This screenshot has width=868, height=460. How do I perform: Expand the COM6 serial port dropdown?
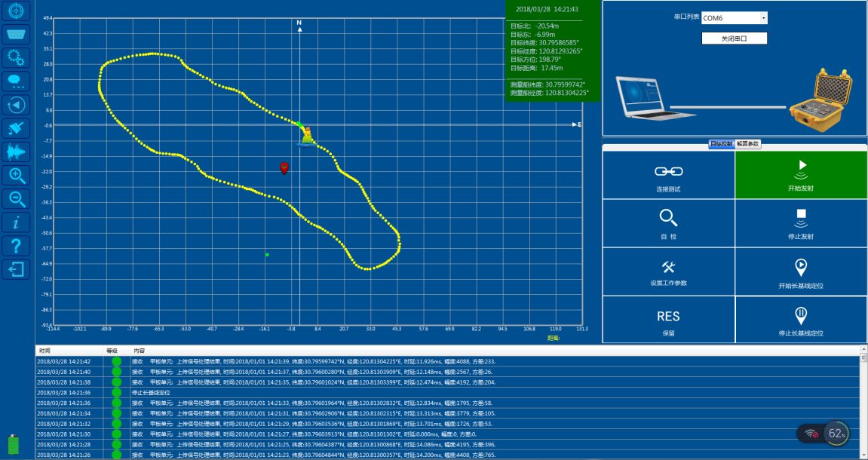click(763, 18)
